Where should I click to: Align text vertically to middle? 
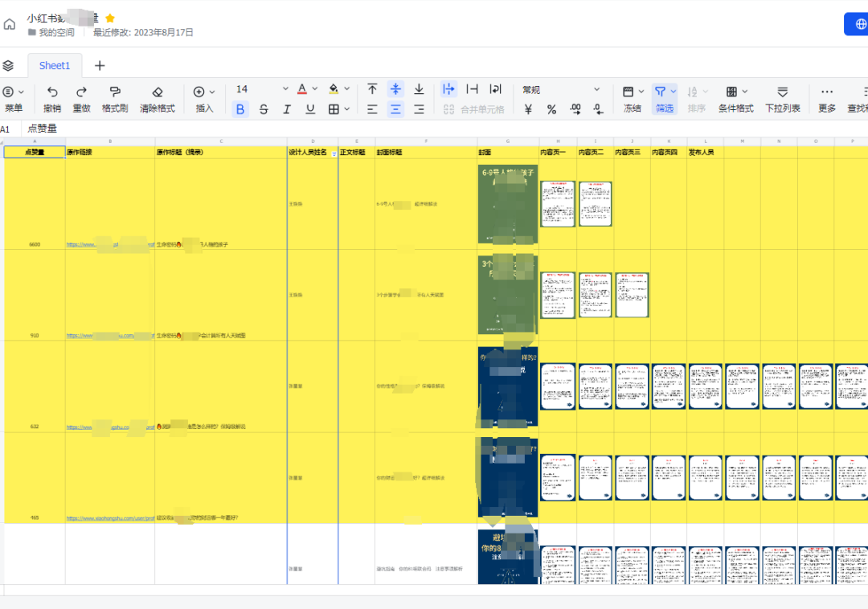pos(395,89)
